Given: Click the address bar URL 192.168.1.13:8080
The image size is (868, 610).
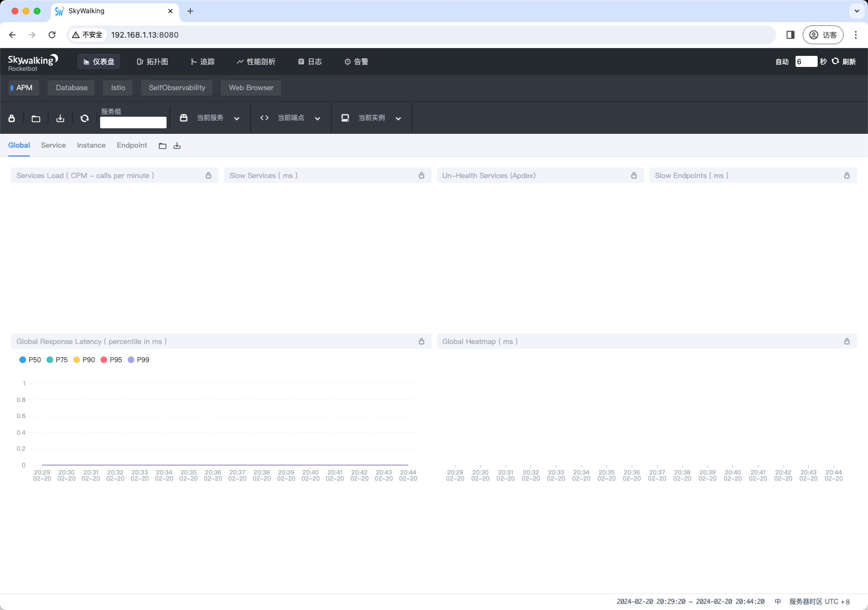Looking at the screenshot, I should click(x=145, y=35).
